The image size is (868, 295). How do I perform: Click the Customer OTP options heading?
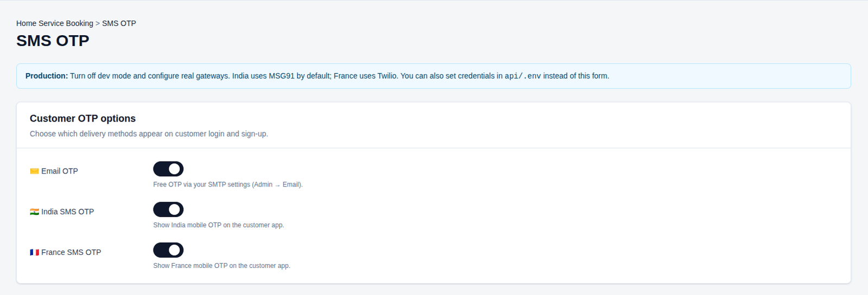[82, 118]
